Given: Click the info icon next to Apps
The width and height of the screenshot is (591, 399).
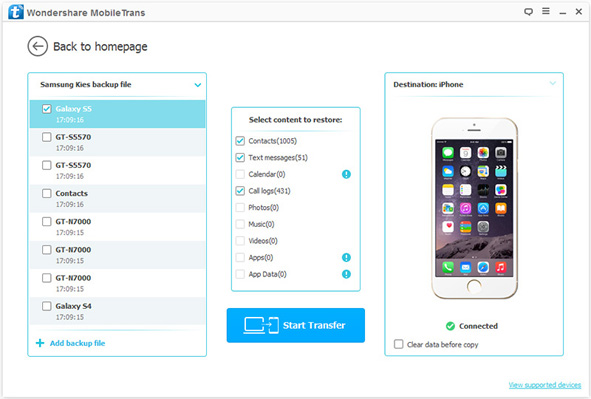Looking at the screenshot, I should click(346, 257).
